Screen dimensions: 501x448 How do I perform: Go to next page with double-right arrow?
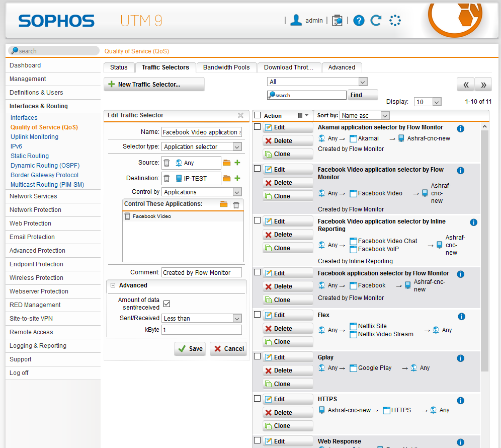coord(483,85)
